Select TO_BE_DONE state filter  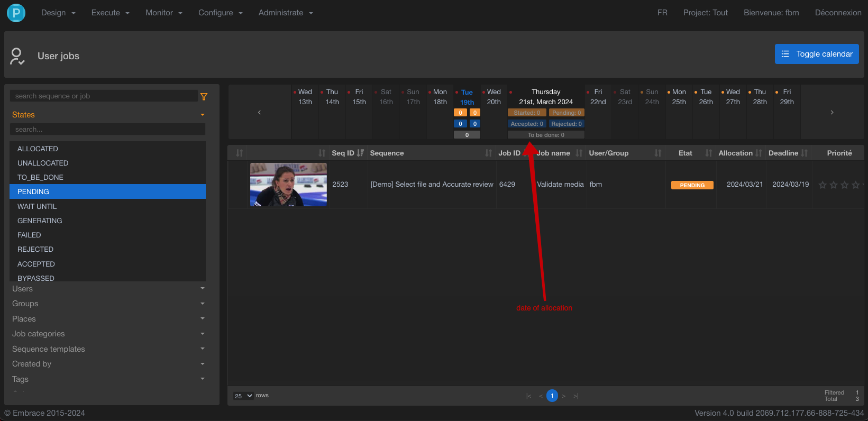click(x=107, y=177)
